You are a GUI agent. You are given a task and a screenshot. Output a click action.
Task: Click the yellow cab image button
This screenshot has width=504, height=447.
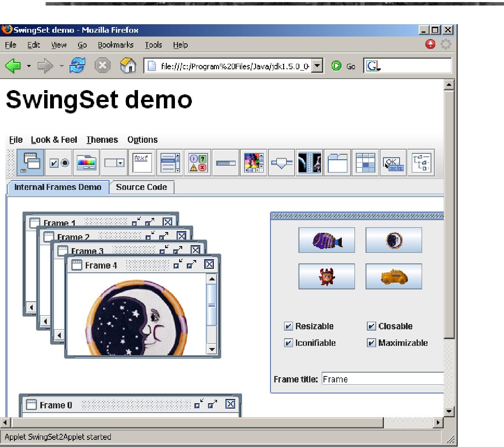(x=394, y=277)
